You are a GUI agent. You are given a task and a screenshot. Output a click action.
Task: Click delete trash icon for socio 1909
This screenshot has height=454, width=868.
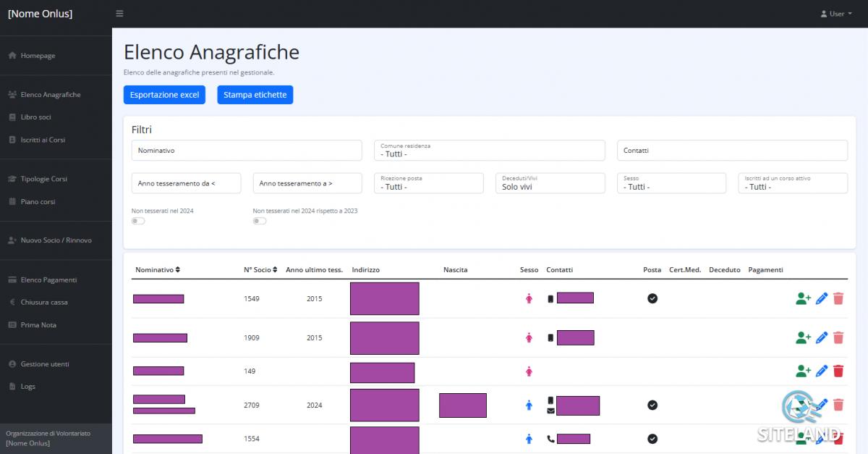838,337
